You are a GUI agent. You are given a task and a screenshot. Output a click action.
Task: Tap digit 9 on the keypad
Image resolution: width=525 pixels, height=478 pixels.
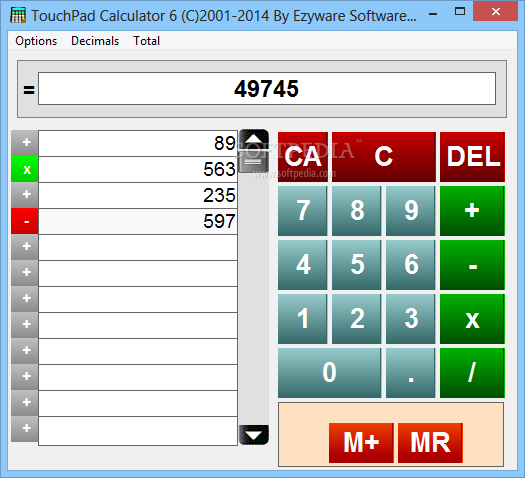point(411,211)
